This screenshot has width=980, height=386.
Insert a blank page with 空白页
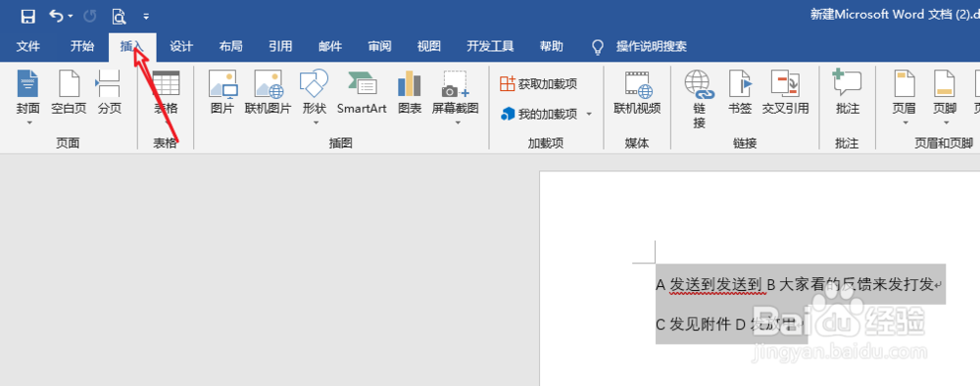[x=69, y=92]
